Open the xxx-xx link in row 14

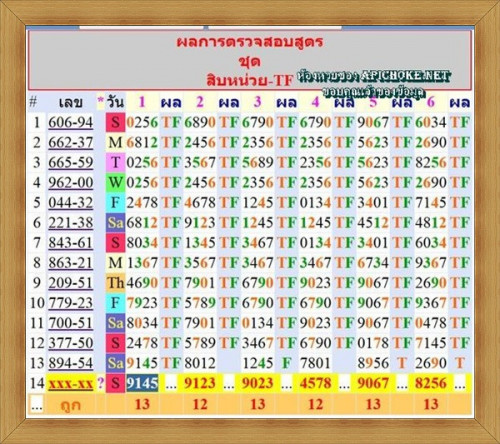(x=71, y=383)
